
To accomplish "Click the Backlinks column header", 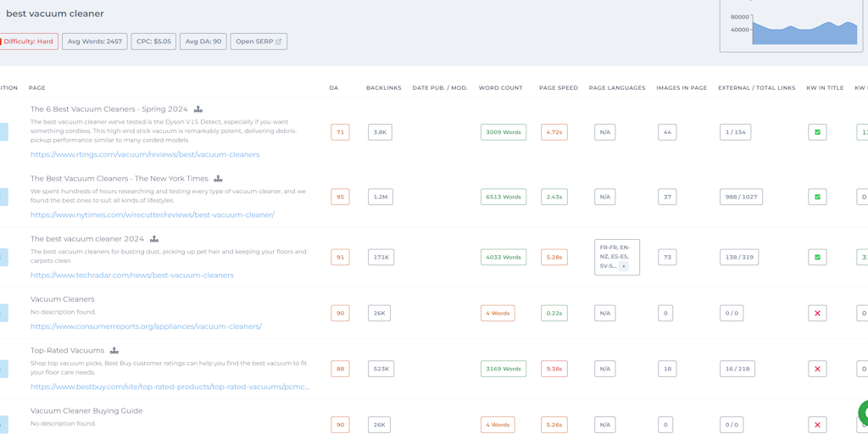I will (x=383, y=88).
